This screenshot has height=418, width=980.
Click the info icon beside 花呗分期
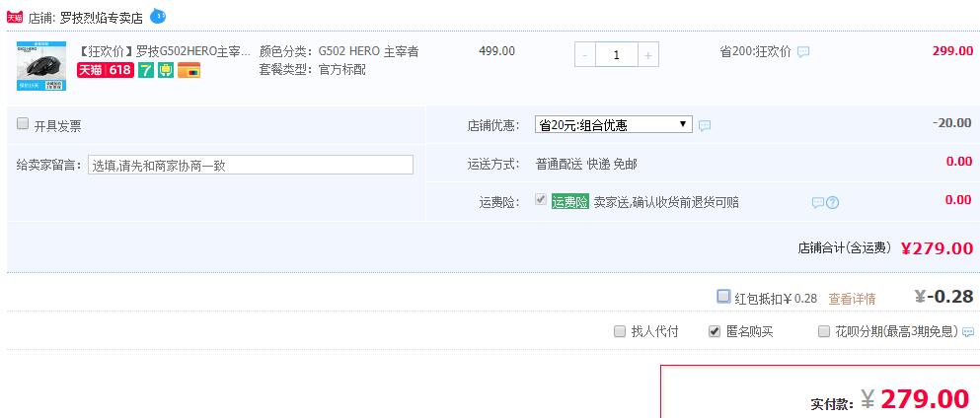968,332
